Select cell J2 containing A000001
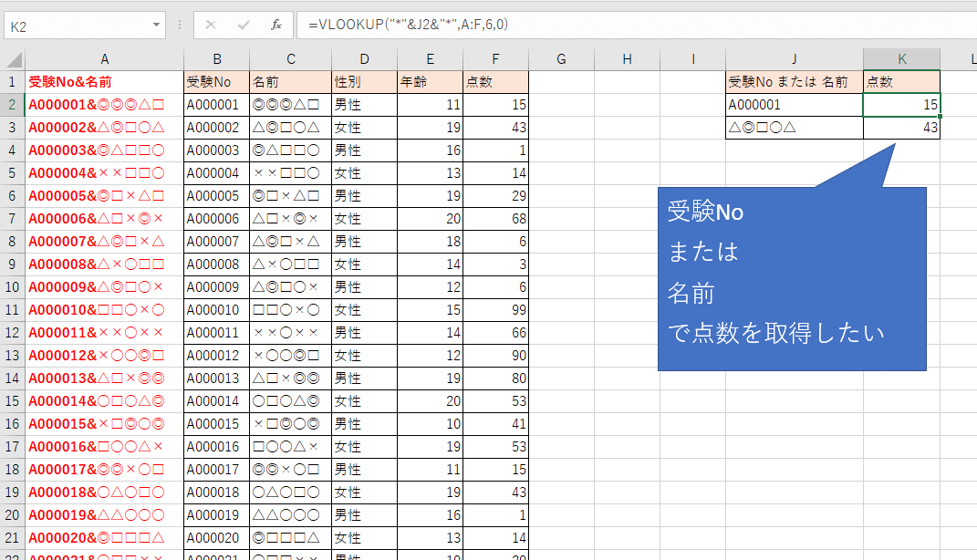Viewport: 977px width, 560px height. 794,104
